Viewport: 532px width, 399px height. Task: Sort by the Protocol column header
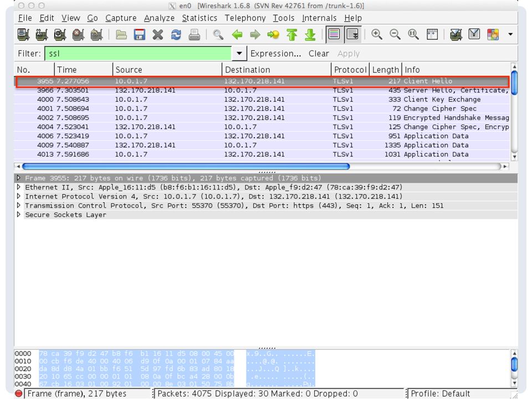pos(350,70)
